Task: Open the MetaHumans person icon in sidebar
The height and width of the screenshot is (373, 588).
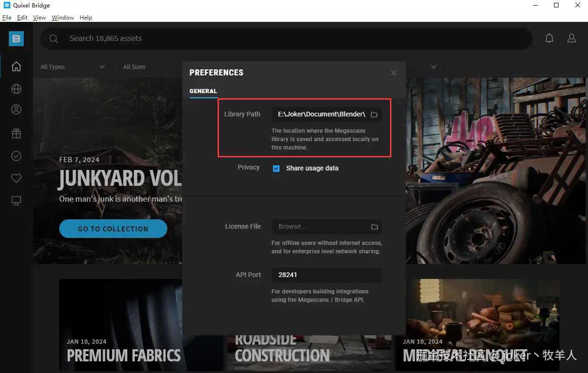Action: point(16,110)
